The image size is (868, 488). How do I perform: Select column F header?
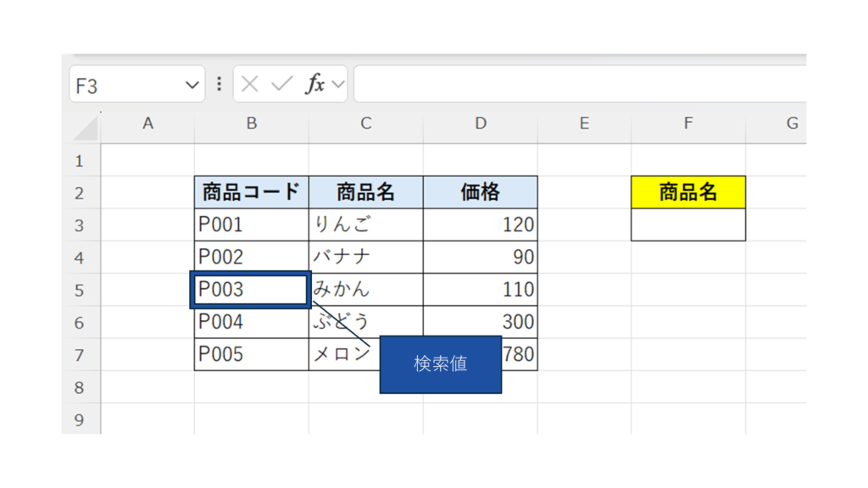click(x=687, y=124)
